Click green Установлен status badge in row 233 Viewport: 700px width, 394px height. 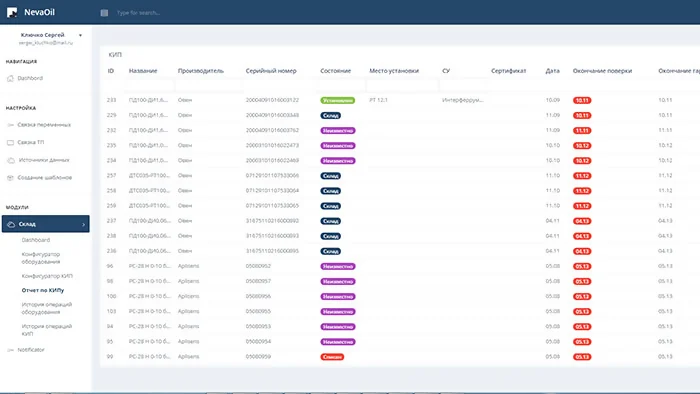tap(338, 100)
